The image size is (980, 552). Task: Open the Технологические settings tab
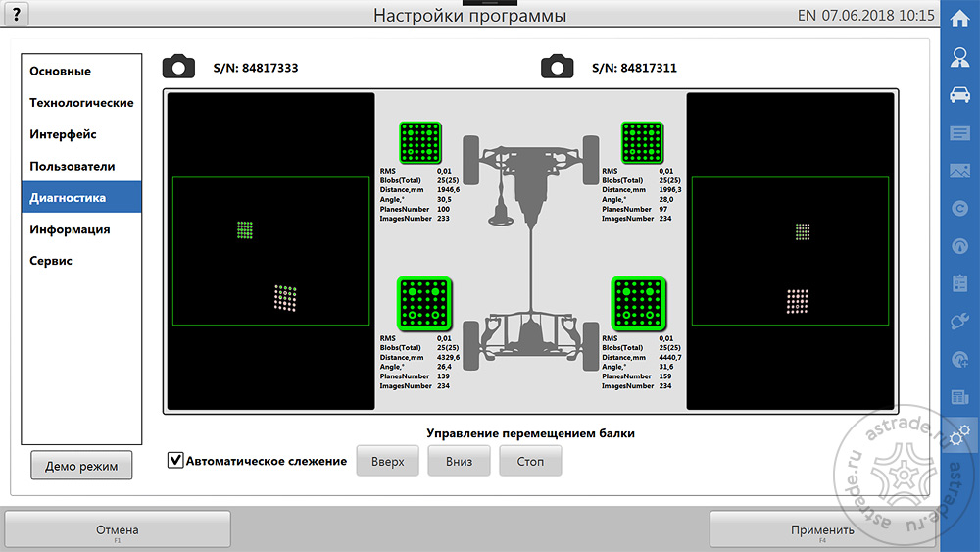pyautogui.click(x=81, y=103)
